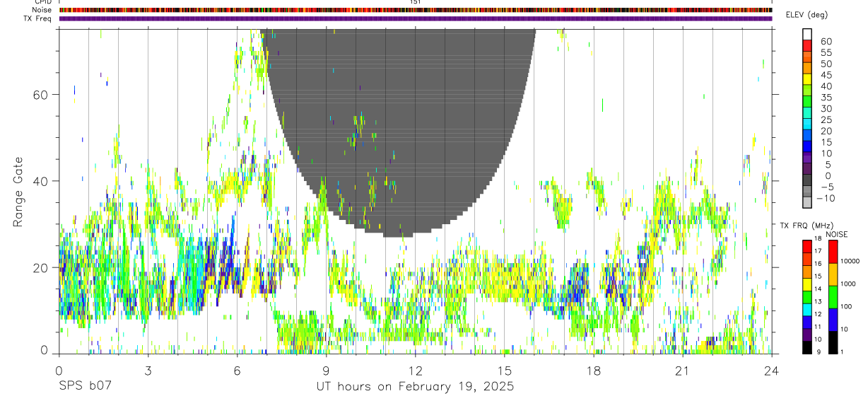Click the Noise row label at top left

click(42, 10)
